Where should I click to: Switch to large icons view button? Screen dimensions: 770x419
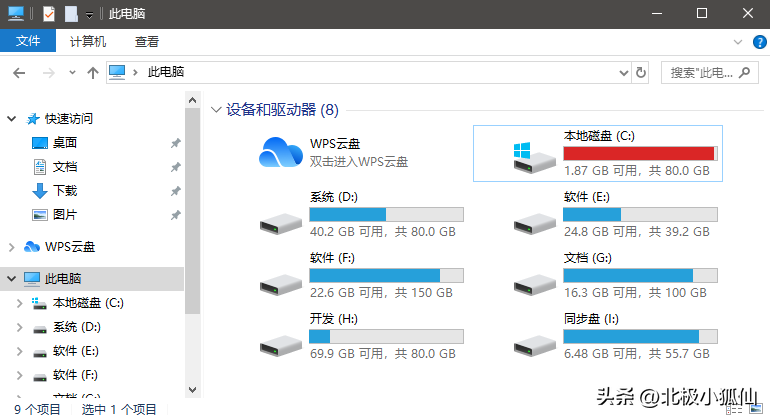click(756, 409)
